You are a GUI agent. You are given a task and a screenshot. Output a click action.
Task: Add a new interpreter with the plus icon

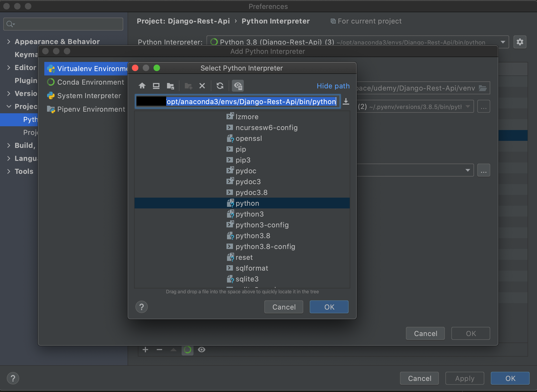click(145, 350)
